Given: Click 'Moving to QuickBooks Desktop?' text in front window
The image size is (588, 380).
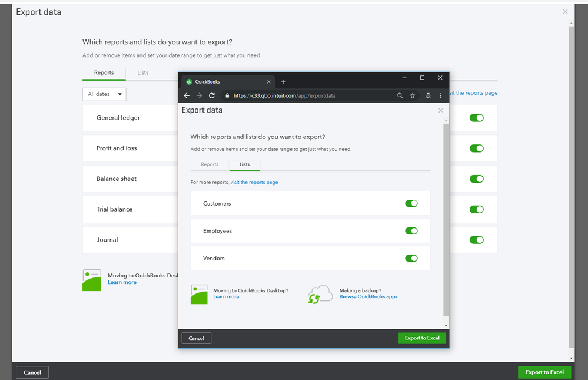Looking at the screenshot, I should (x=251, y=290).
